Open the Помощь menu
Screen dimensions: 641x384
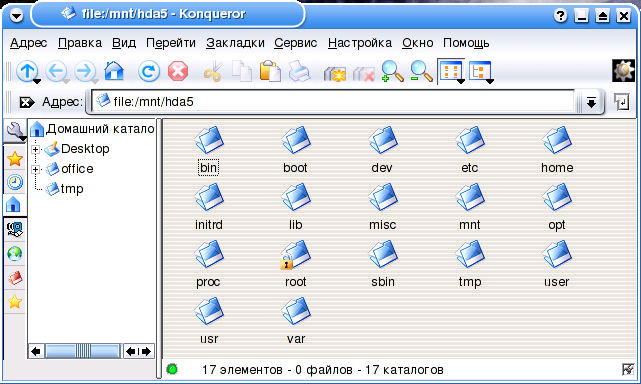pyautogui.click(x=466, y=43)
